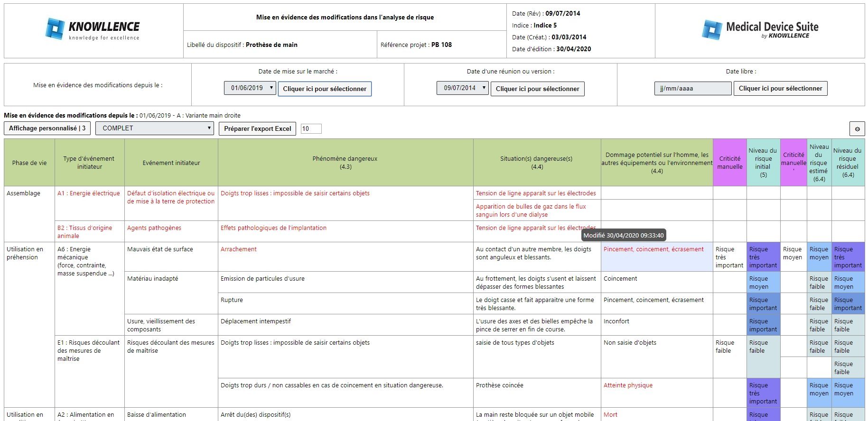Click select button under Date d'une réunion ou version
Viewport: 868px width, 421px height.
(x=537, y=89)
